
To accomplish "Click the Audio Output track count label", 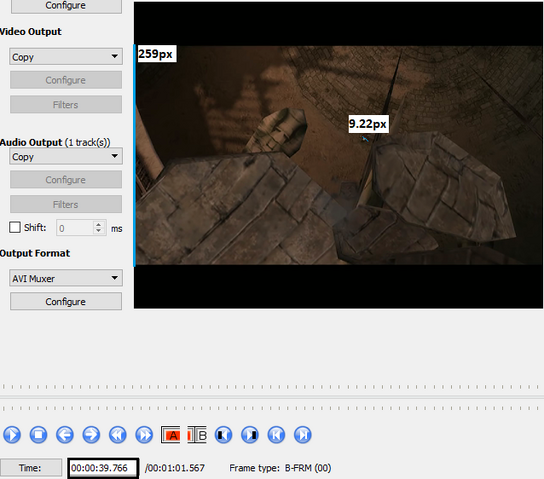I will [87, 143].
